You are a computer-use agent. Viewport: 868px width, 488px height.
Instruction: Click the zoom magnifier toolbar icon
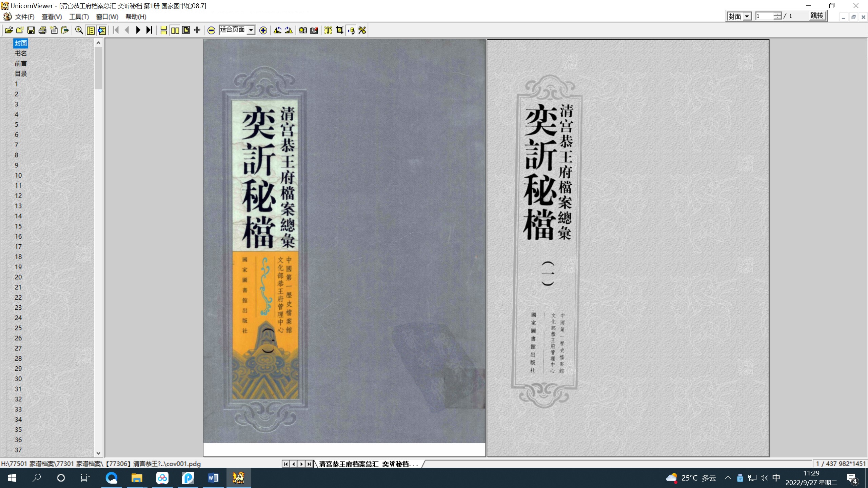coord(79,30)
